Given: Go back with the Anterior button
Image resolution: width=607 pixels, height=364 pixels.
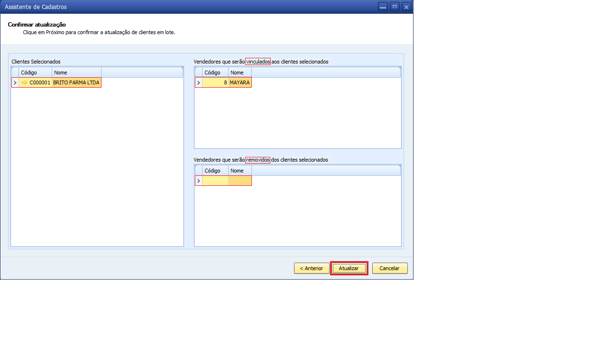Looking at the screenshot, I should point(312,268).
